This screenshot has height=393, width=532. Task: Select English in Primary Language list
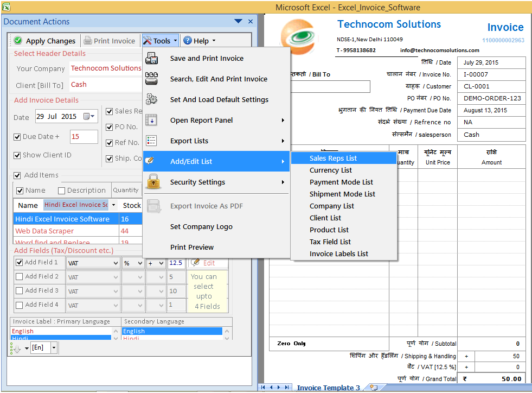pos(61,331)
